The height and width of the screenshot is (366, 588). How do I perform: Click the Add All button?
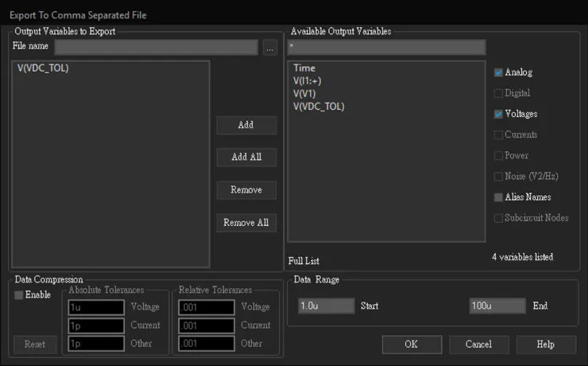point(246,157)
